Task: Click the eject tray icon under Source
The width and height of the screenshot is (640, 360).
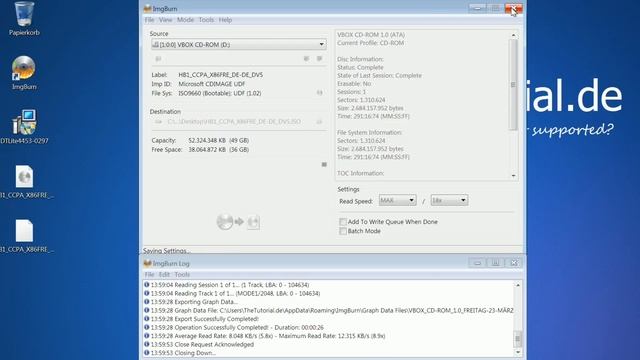Action: pyautogui.click(x=158, y=59)
